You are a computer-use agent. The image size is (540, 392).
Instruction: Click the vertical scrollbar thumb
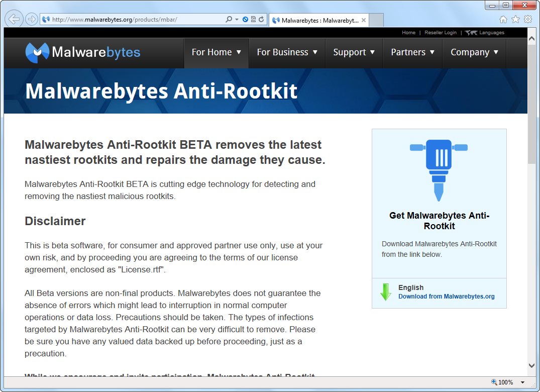click(531, 104)
